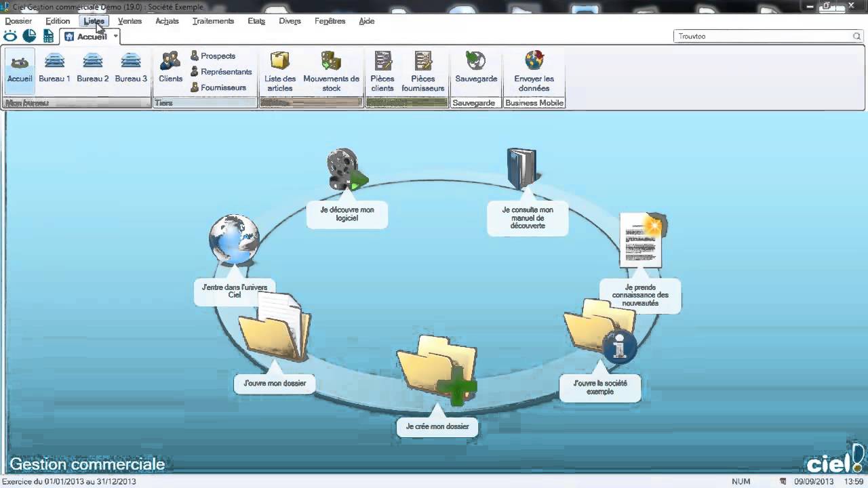Click the ciel logo
Screen dimensions: 868x488
[x=835, y=459]
